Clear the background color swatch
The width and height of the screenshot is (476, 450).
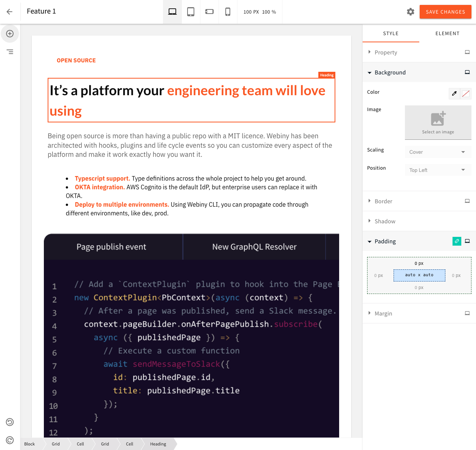[x=465, y=93]
